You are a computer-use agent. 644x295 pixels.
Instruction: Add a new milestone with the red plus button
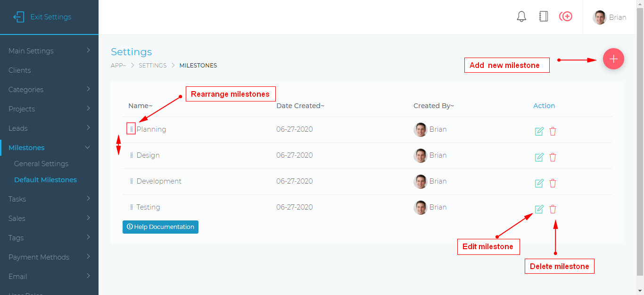(x=613, y=59)
